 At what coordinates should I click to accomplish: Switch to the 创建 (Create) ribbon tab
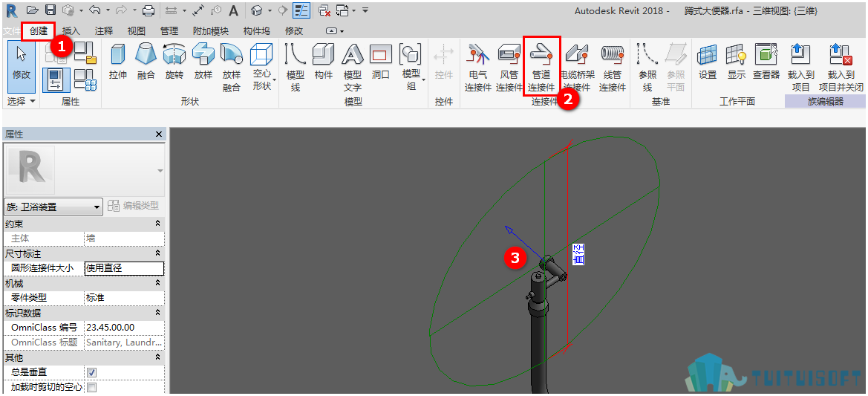click(x=39, y=31)
